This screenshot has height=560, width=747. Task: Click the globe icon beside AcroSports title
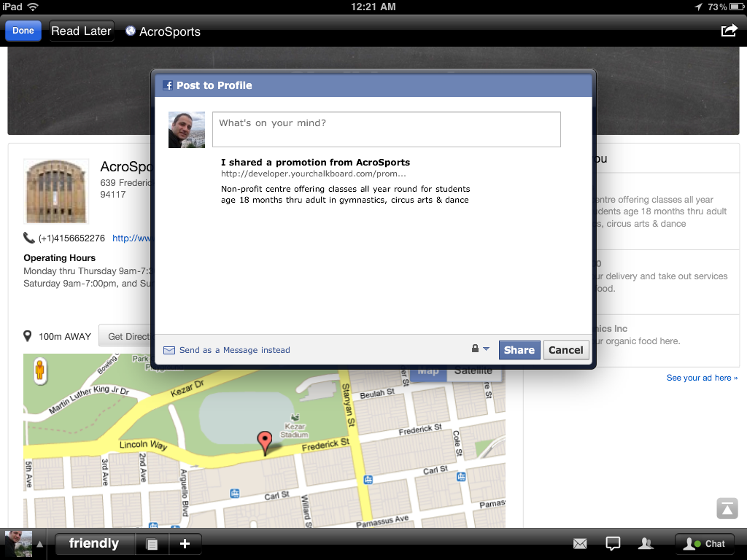pos(130,31)
